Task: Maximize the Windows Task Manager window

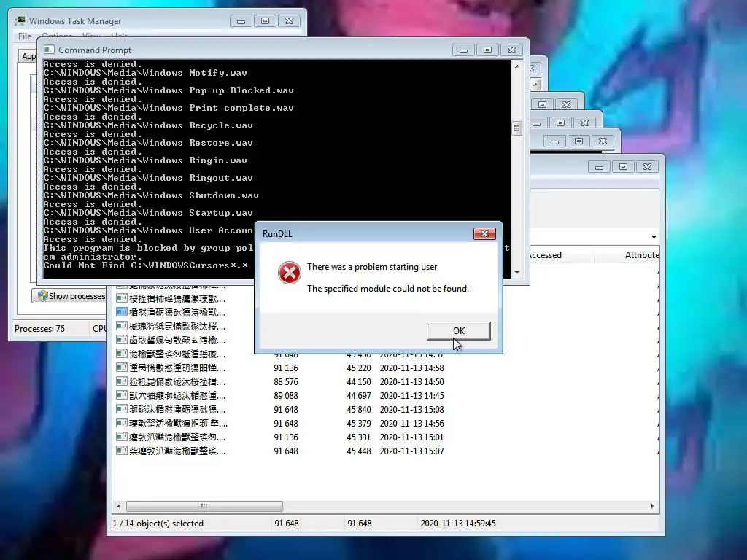Action: pyautogui.click(x=266, y=21)
